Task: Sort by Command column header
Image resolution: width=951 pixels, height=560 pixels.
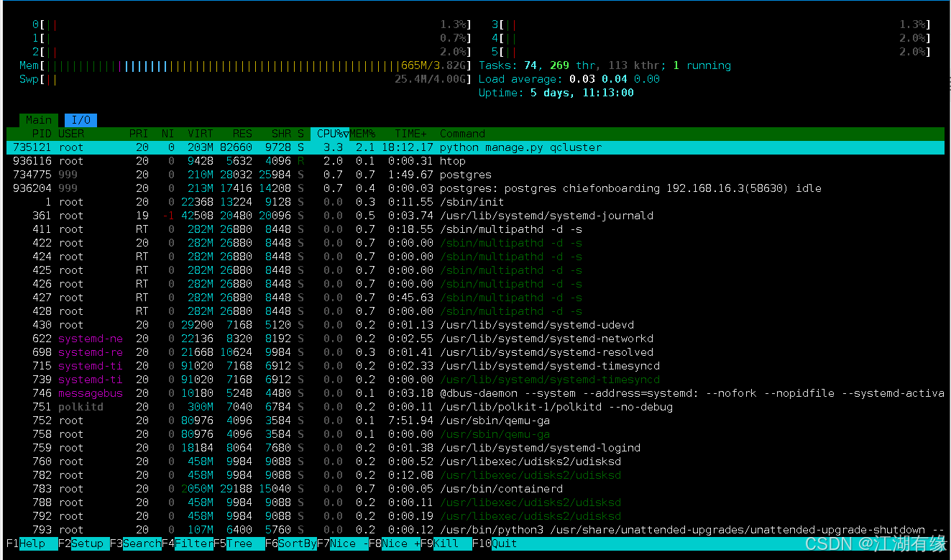Action: click(x=462, y=134)
